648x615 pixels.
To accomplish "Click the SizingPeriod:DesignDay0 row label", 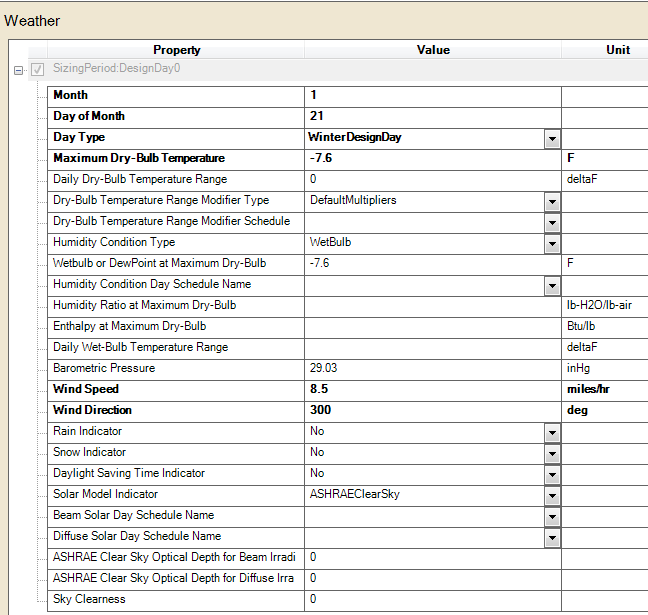I will (x=117, y=68).
